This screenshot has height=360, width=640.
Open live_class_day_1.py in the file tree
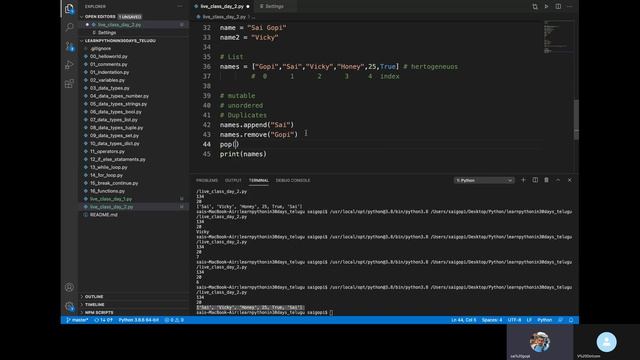[x=111, y=199]
